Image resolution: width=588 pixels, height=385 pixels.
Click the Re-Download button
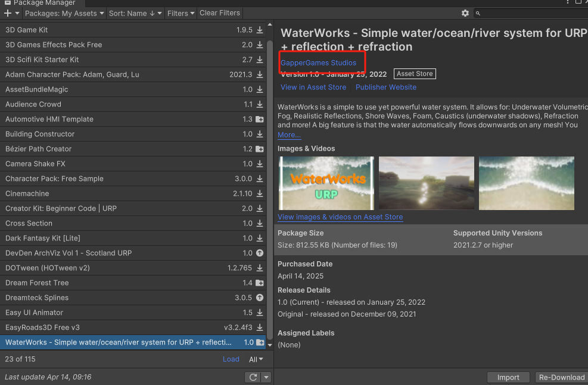coord(561,377)
